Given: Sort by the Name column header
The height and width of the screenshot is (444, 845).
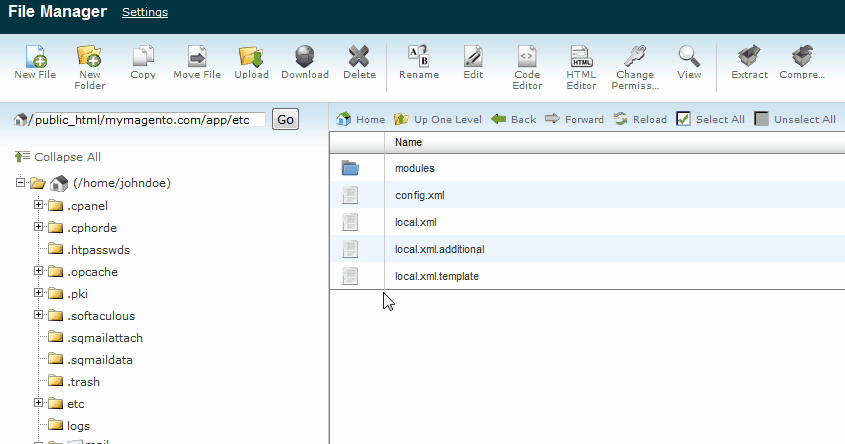Looking at the screenshot, I should coord(408,142).
